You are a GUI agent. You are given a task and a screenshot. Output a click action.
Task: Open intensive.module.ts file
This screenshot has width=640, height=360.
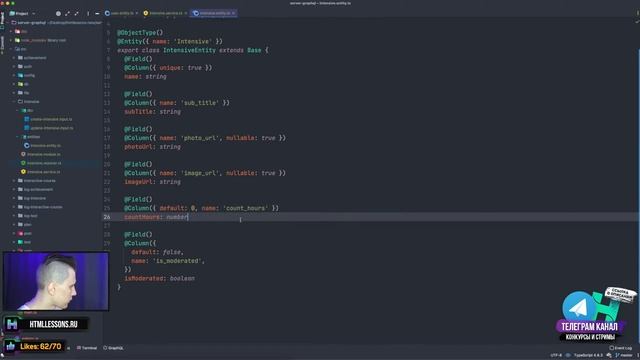(x=40, y=154)
